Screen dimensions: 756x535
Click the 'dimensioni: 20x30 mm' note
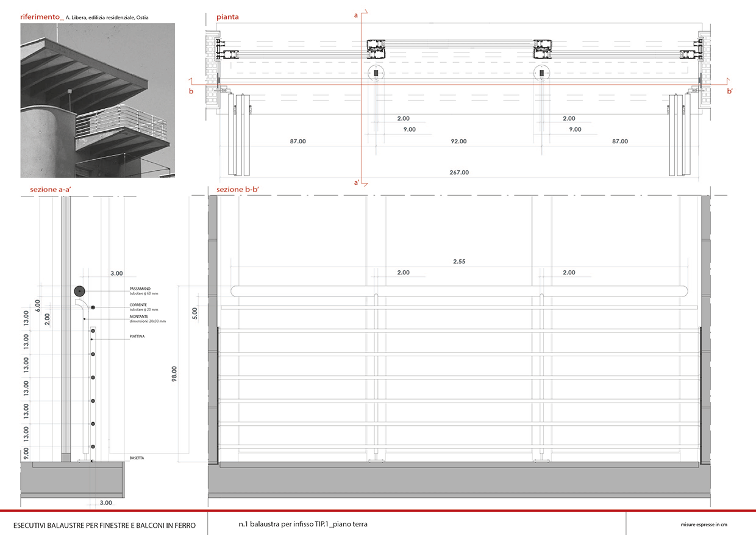[148, 321]
